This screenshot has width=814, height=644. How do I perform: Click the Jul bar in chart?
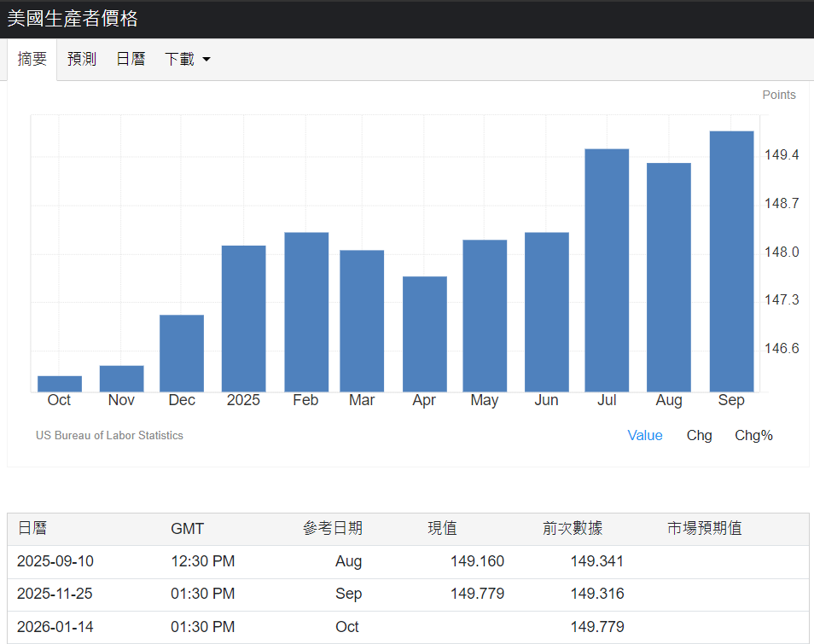click(607, 270)
